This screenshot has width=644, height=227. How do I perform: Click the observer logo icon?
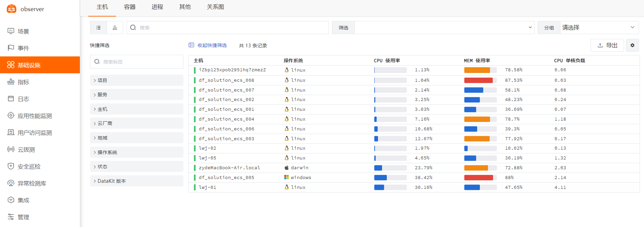click(x=12, y=9)
